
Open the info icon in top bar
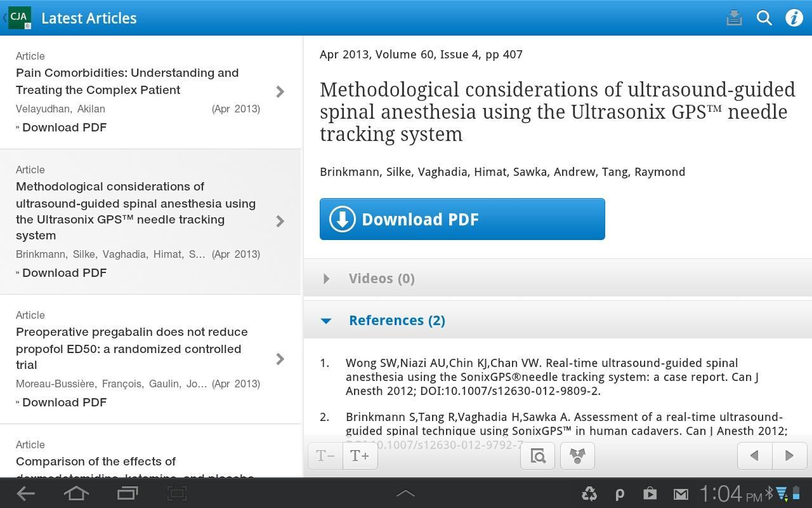click(x=794, y=18)
